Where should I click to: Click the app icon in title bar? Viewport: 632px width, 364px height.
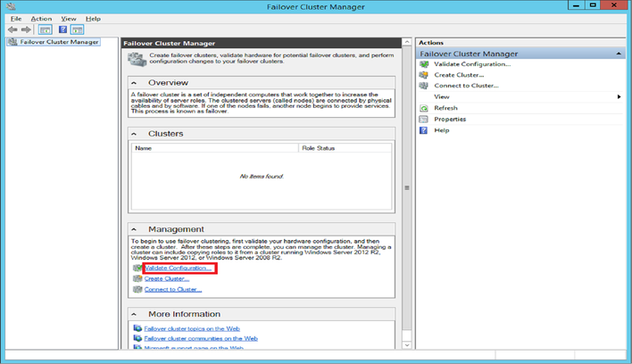tap(12, 6)
